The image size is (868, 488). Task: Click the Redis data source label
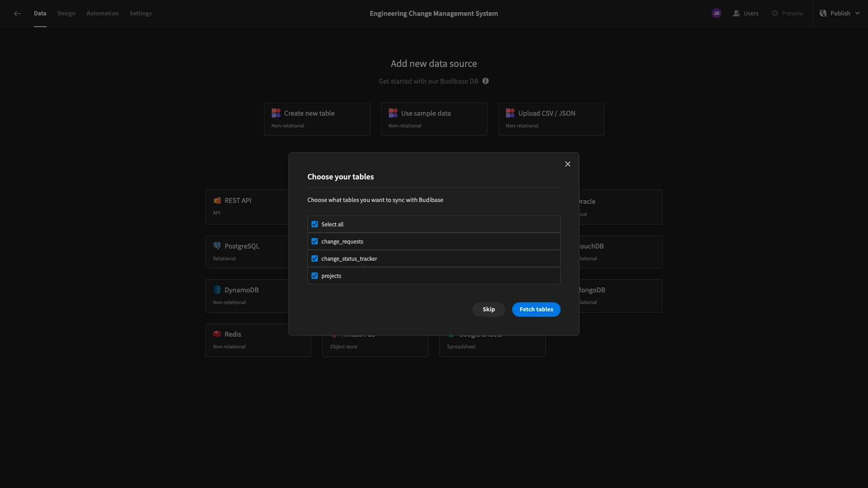233,334
